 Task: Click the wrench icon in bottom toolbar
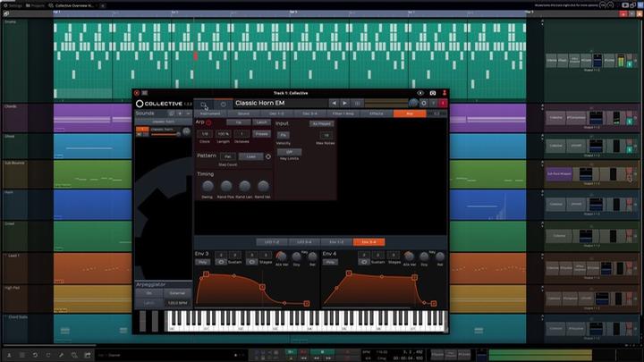tap(61, 355)
